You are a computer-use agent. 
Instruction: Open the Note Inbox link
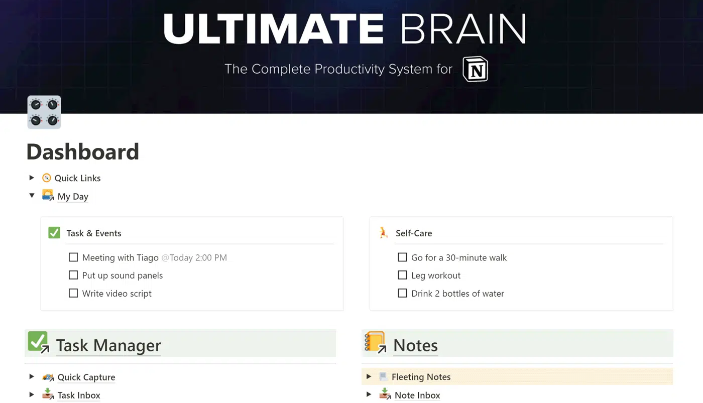[x=417, y=395]
